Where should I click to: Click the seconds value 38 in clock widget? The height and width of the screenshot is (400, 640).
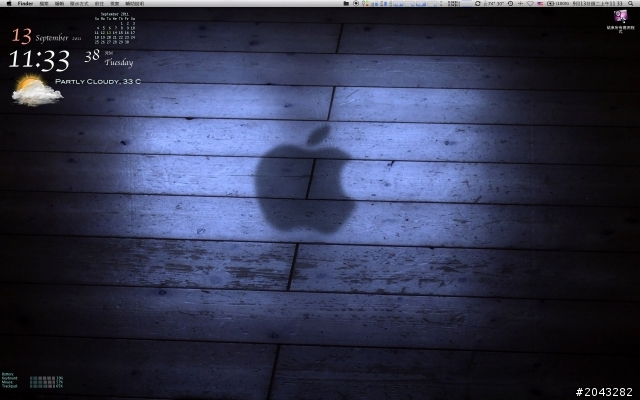pyautogui.click(x=92, y=56)
